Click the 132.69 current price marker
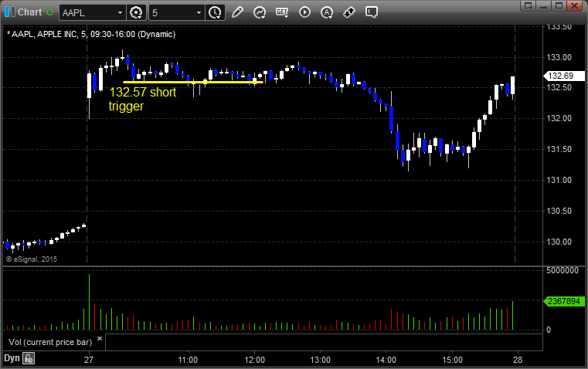588x369 pixels. click(563, 76)
